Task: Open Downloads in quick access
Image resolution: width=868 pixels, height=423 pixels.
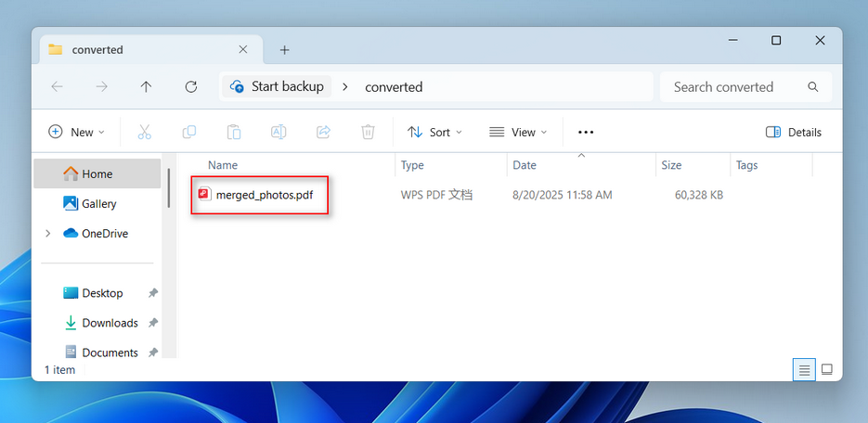Action: pos(110,323)
